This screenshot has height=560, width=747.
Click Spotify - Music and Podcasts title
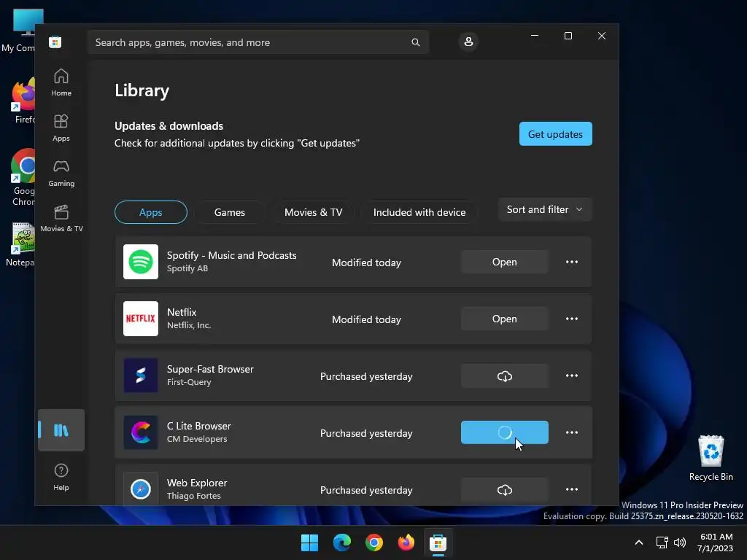tap(231, 255)
